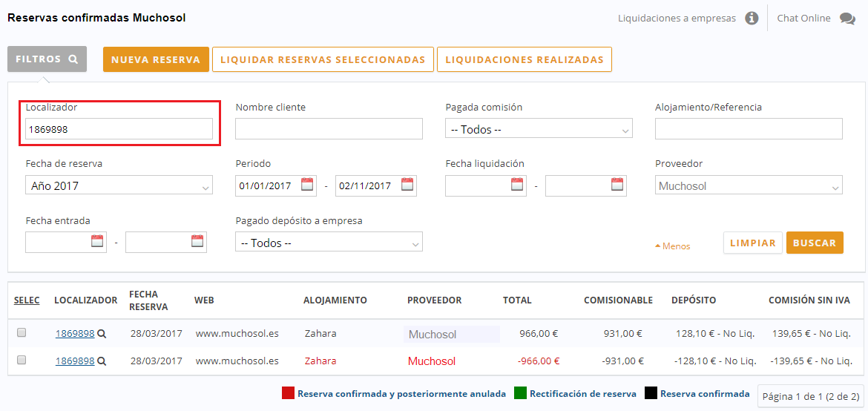Expand the Pagada comisión dropdown
This screenshot has width=868, height=411.
[539, 129]
